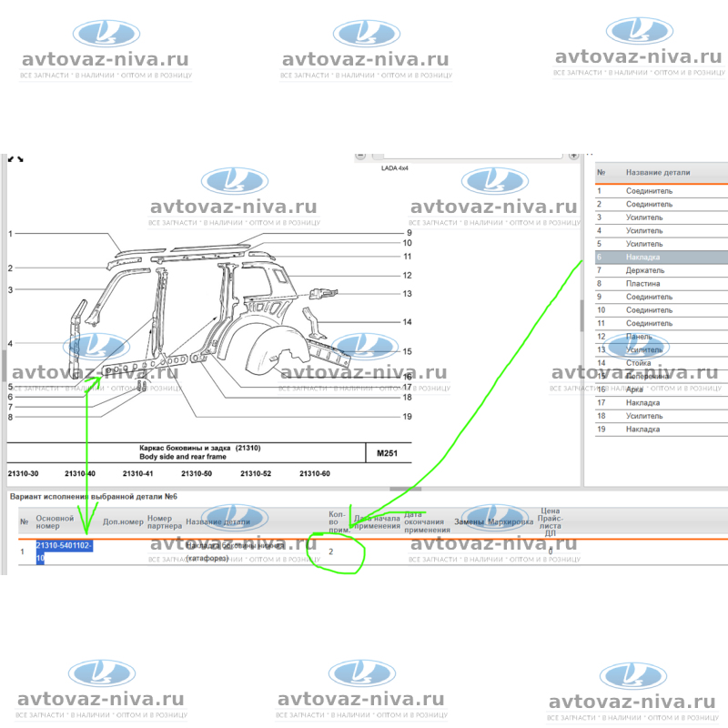Viewport: 728px width, 728px height.
Task: Select part row 14 Стойка
Action: 662,363
